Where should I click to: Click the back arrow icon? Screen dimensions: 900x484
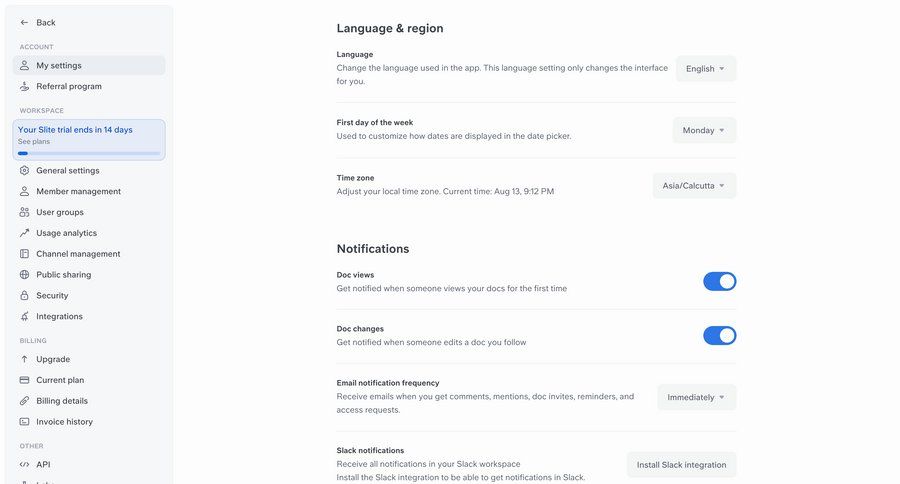tap(25, 22)
